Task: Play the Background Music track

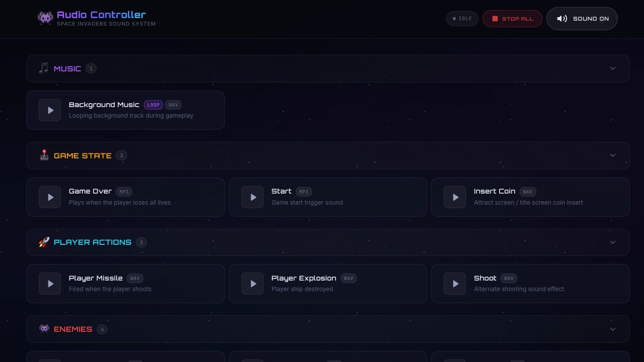Action: [50, 110]
